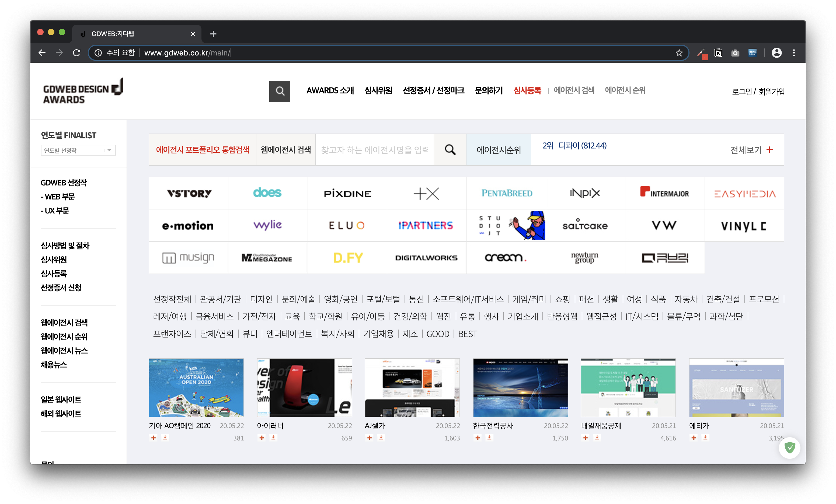Viewport: 836px width, 504px height.
Task: Open 기아 AO캠페인 2020 thumbnail
Action: point(196,388)
